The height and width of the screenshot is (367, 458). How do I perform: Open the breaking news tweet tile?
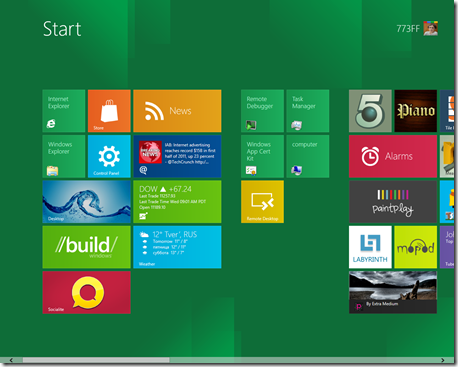(177, 156)
